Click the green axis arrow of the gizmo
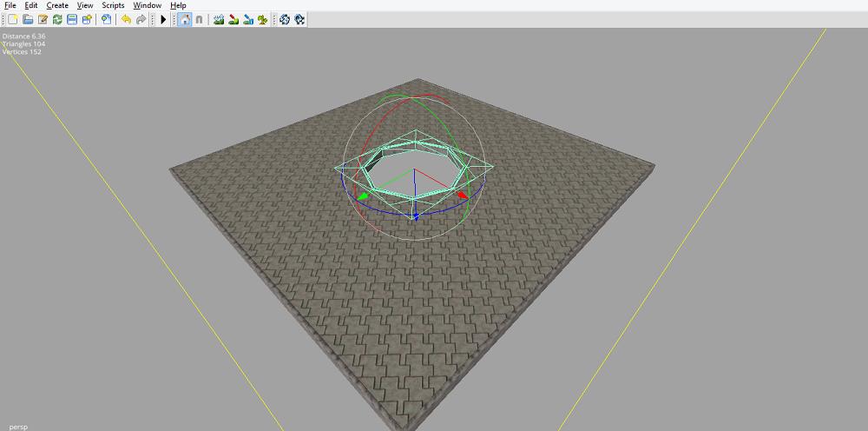The height and width of the screenshot is (431, 868). point(364,196)
